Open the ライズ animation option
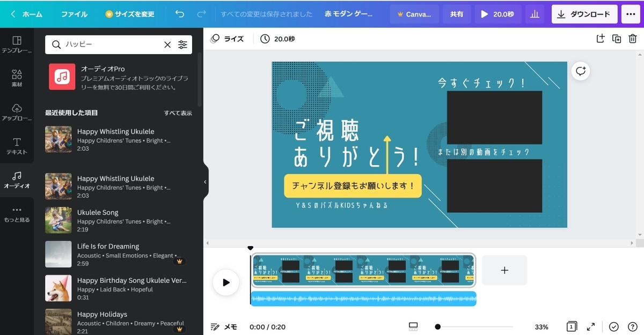Screen dimensions: 644x335 point(227,39)
